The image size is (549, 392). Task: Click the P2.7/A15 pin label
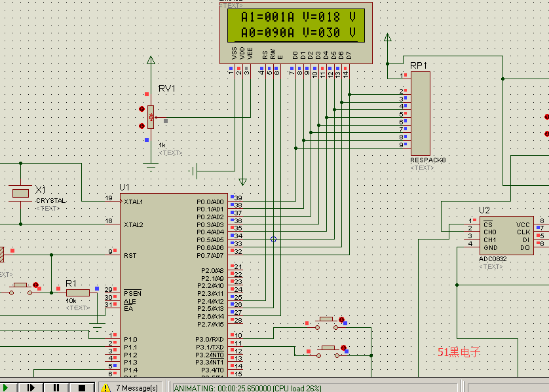210,324
